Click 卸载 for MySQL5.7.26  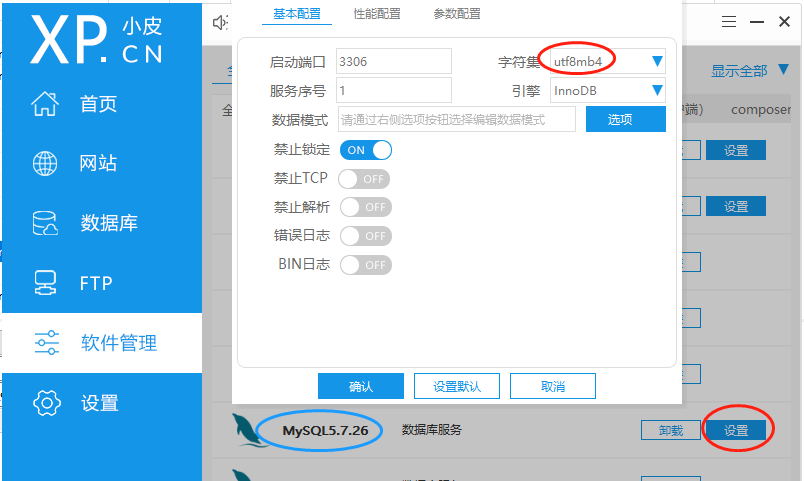click(671, 430)
